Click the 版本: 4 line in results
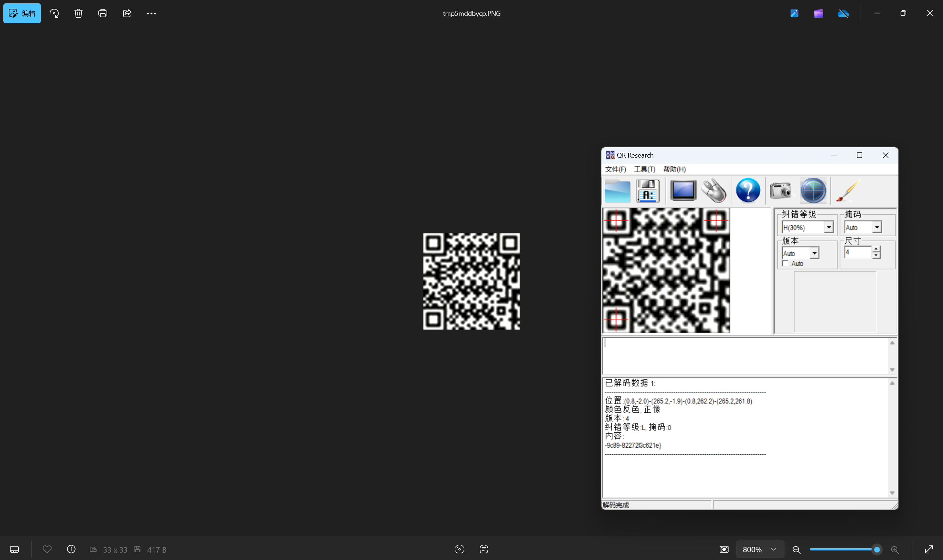The width and height of the screenshot is (943, 560). 617,418
